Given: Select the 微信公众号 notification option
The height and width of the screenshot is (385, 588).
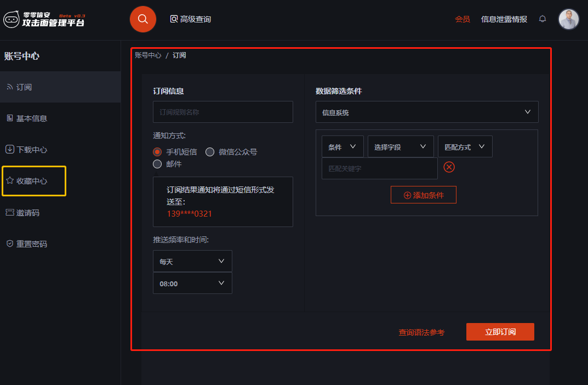Looking at the screenshot, I should click(210, 152).
